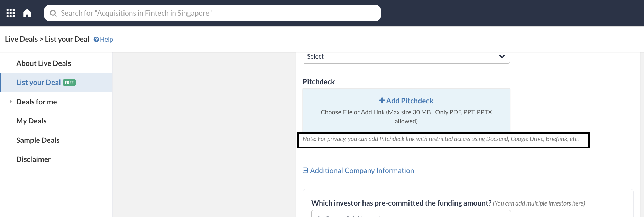Open the Select dropdown above Pitchdeck
The width and height of the screenshot is (644, 217).
[x=406, y=57]
